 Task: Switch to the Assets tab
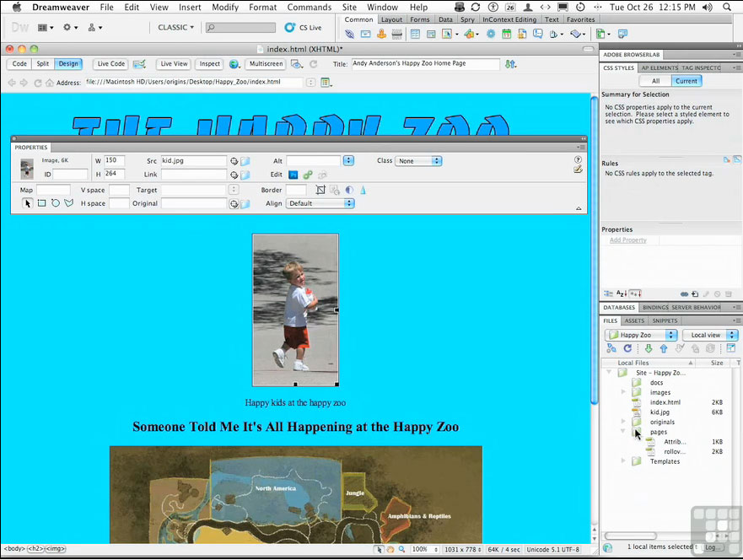pyautogui.click(x=634, y=320)
